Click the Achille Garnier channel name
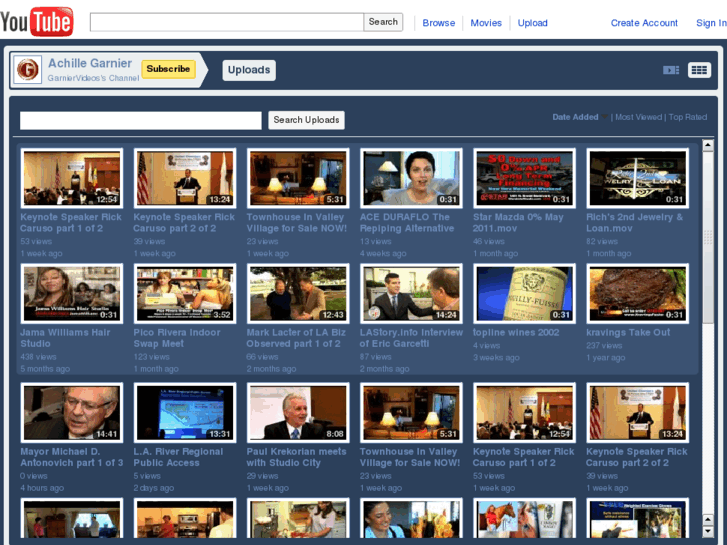The height and width of the screenshot is (545, 727). tap(90, 63)
